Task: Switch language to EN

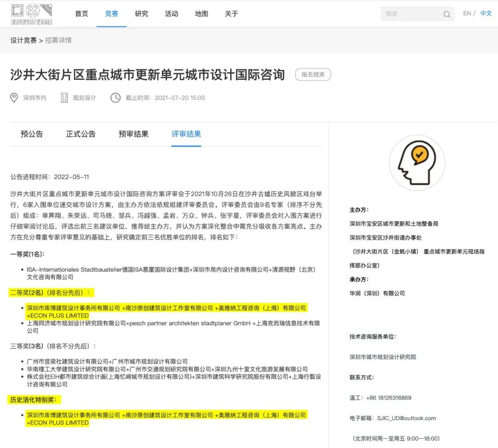Action: 467,13
